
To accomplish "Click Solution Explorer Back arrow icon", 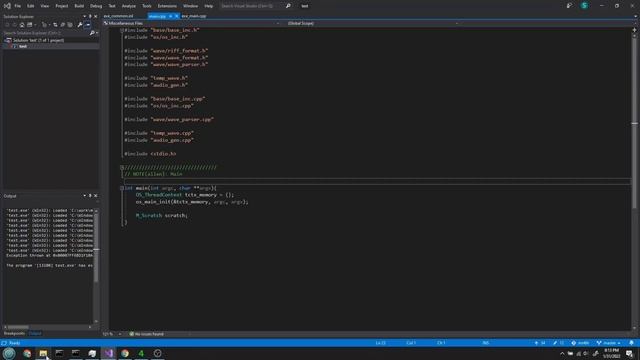I will point(7,25).
